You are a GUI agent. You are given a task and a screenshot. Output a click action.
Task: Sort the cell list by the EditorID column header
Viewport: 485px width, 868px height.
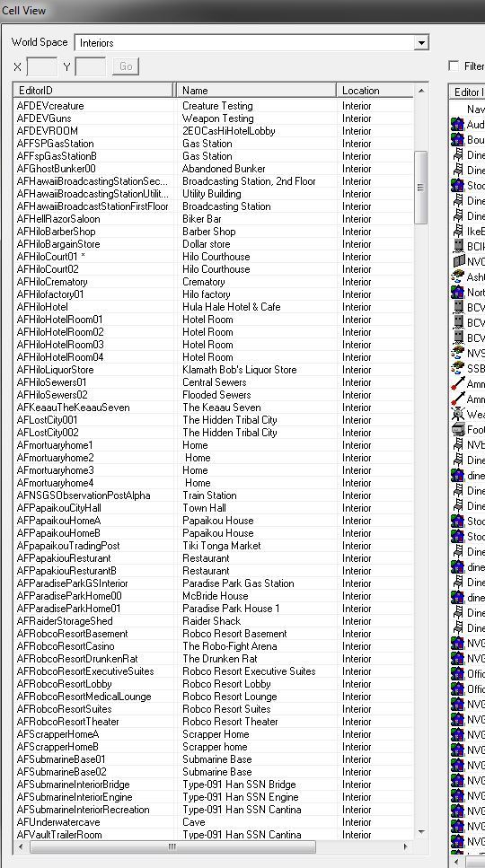click(x=93, y=91)
